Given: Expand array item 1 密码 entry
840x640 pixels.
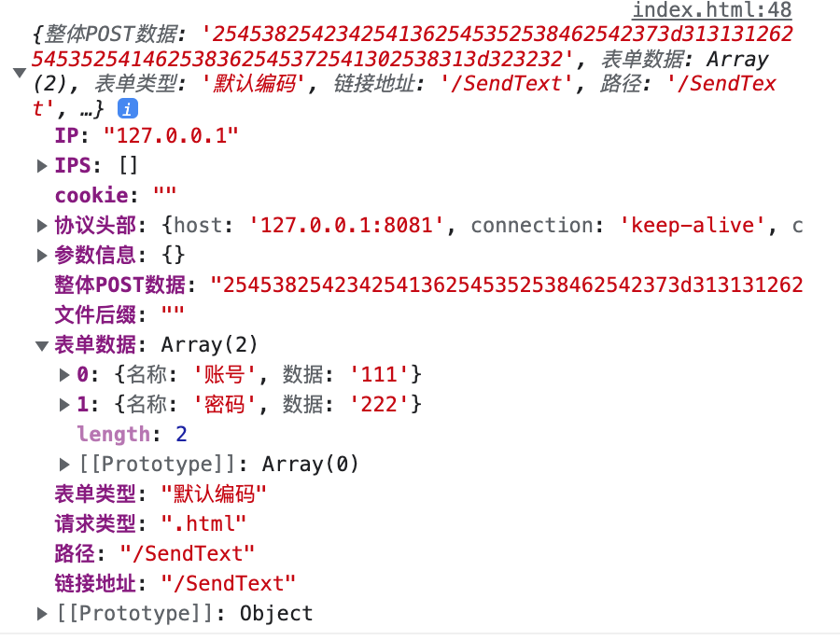Looking at the screenshot, I should 64,404.
